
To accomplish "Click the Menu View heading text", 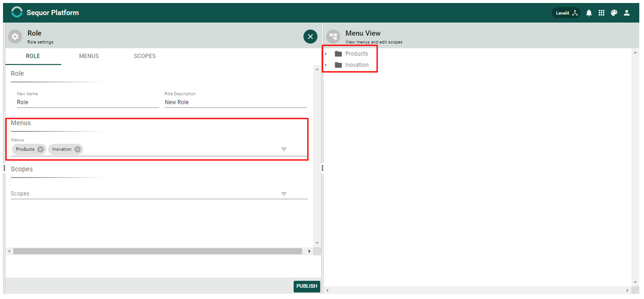I will click(x=363, y=33).
